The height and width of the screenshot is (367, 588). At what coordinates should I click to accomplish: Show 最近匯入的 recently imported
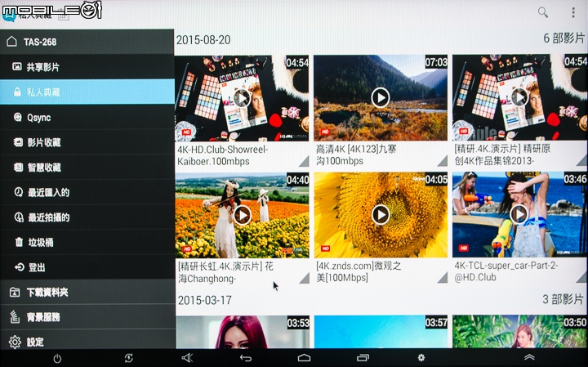(x=87, y=193)
